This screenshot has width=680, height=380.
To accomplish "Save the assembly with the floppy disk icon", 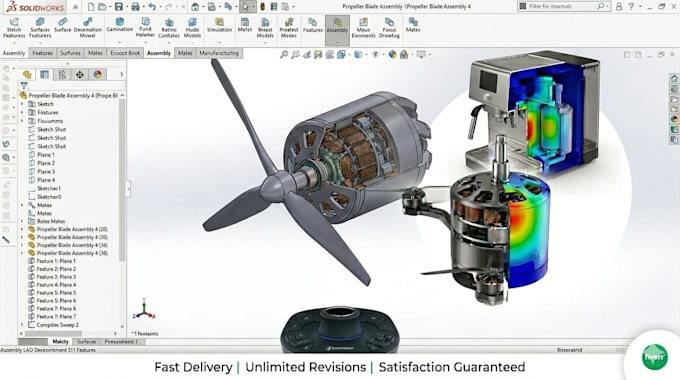I will 118,7.
